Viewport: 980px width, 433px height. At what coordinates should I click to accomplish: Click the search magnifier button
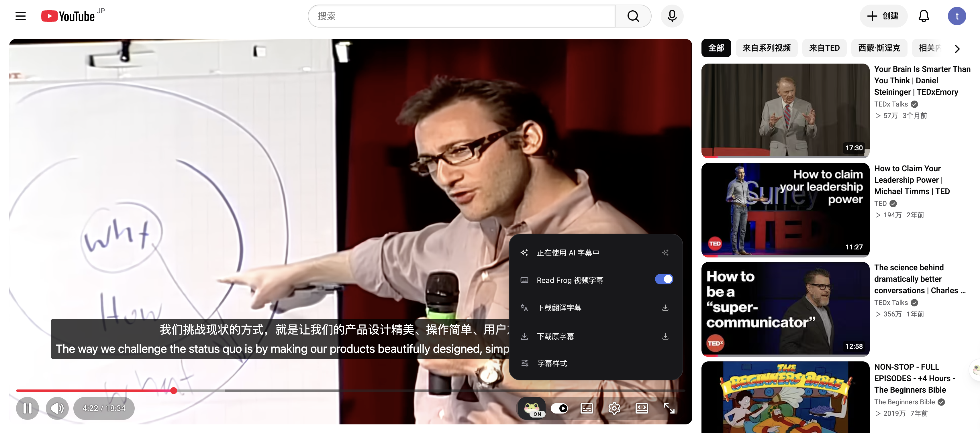pos(633,16)
